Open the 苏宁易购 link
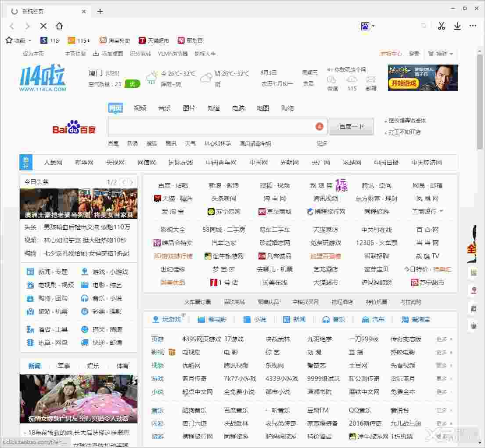485x448 pixels. tap(224, 212)
